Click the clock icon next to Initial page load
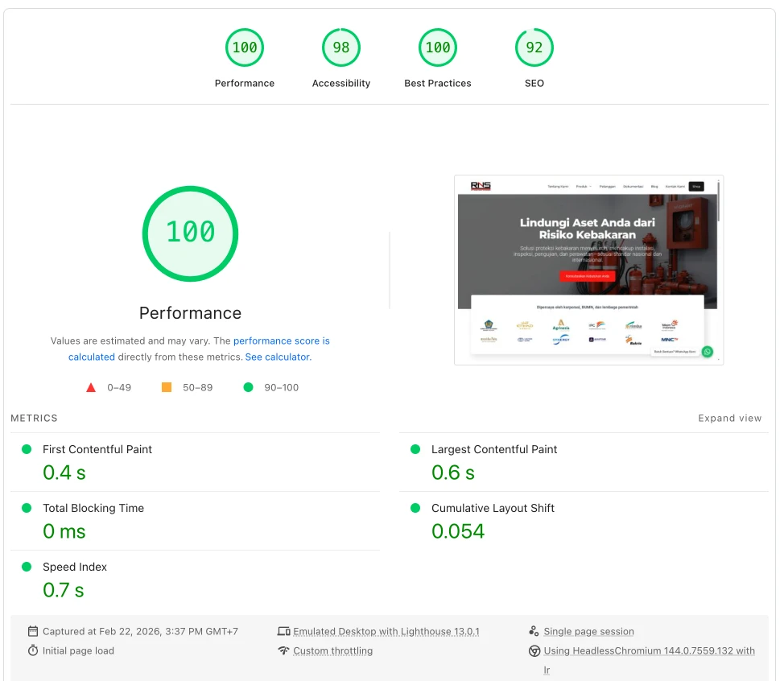The image size is (784, 681). click(31, 651)
